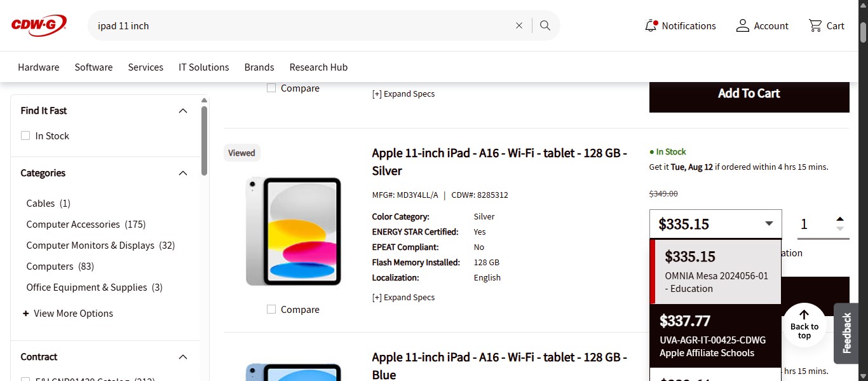Expand View More Options under Categories

click(x=67, y=313)
